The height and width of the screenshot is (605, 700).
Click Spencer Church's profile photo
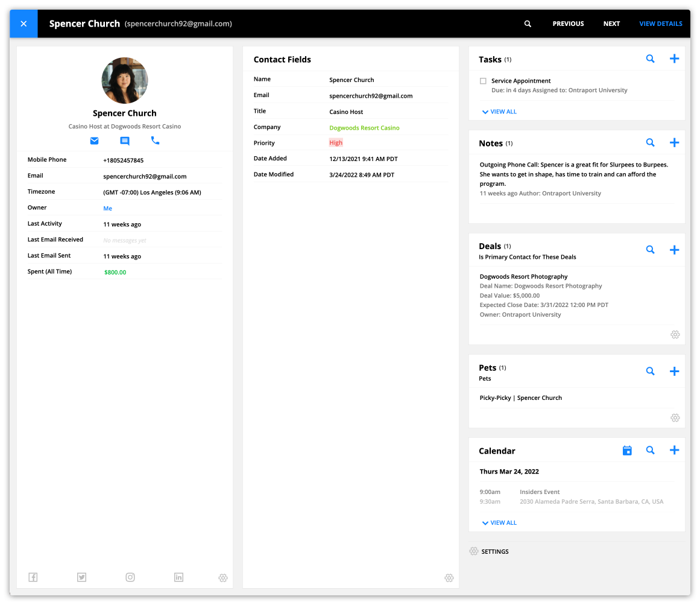tap(124, 80)
